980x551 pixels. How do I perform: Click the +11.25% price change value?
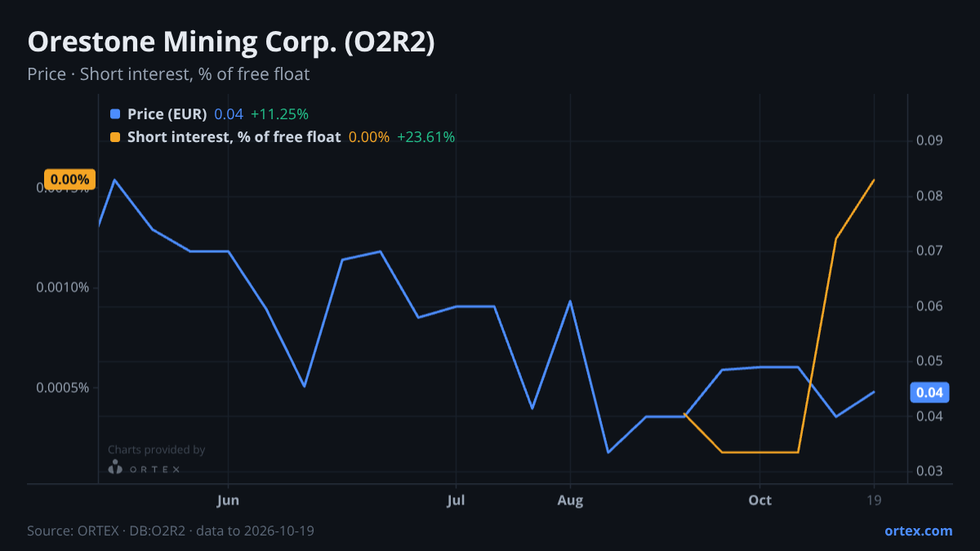click(279, 114)
